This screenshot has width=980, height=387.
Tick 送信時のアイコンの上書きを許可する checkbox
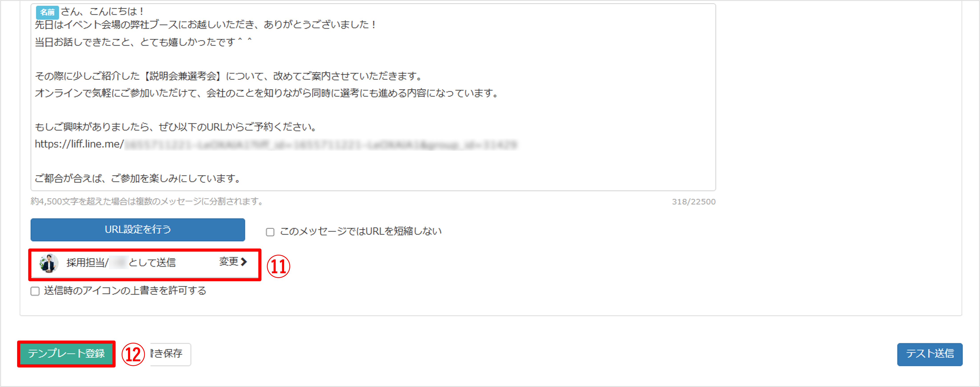[x=35, y=291]
